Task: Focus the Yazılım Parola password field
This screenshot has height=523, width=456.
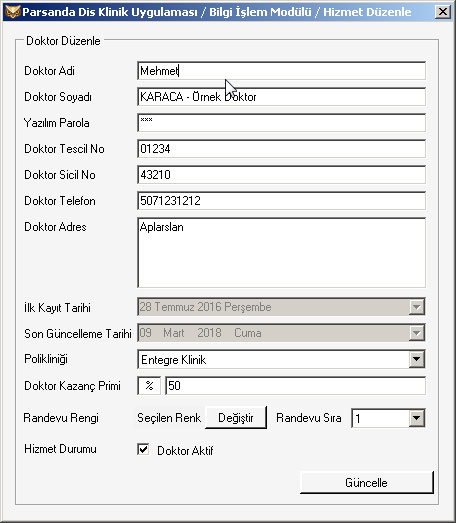Action: [282, 123]
